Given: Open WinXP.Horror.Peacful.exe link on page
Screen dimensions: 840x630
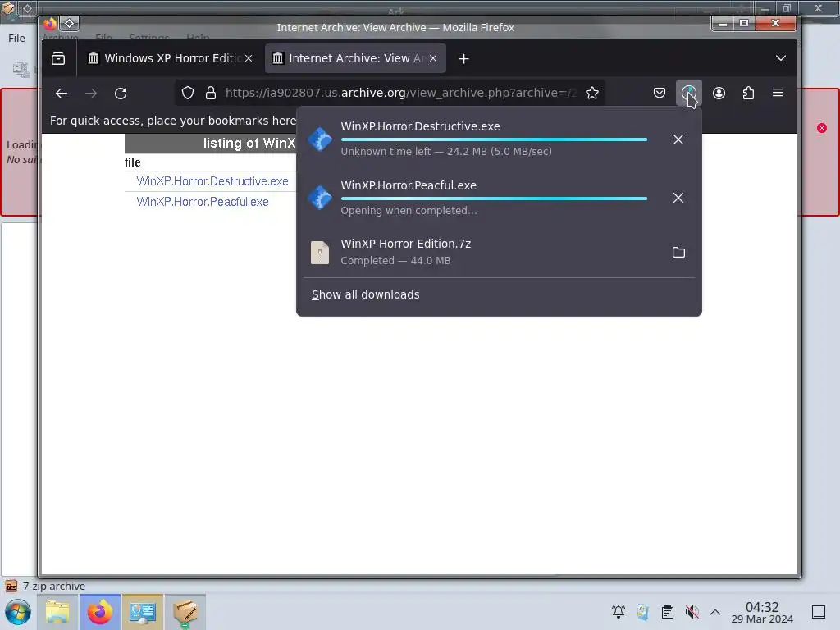Looking at the screenshot, I should [x=203, y=202].
